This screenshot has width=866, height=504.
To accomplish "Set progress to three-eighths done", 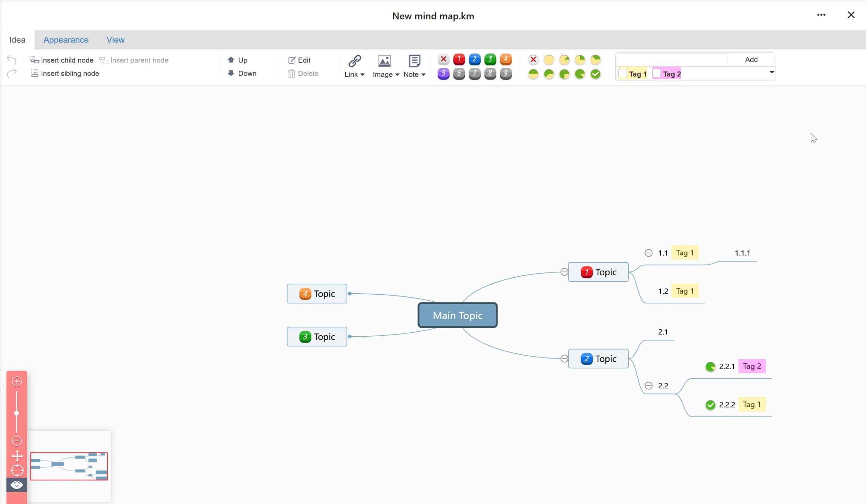I will [596, 60].
